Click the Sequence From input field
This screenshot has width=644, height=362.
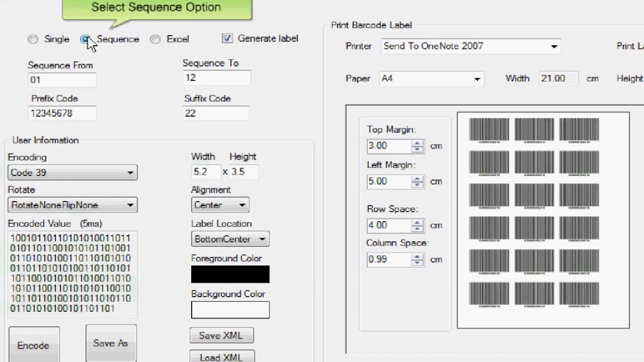coord(62,79)
